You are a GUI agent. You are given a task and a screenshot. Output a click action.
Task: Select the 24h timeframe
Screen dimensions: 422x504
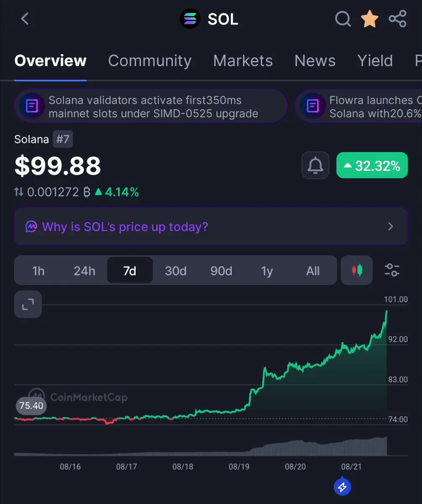tap(84, 271)
